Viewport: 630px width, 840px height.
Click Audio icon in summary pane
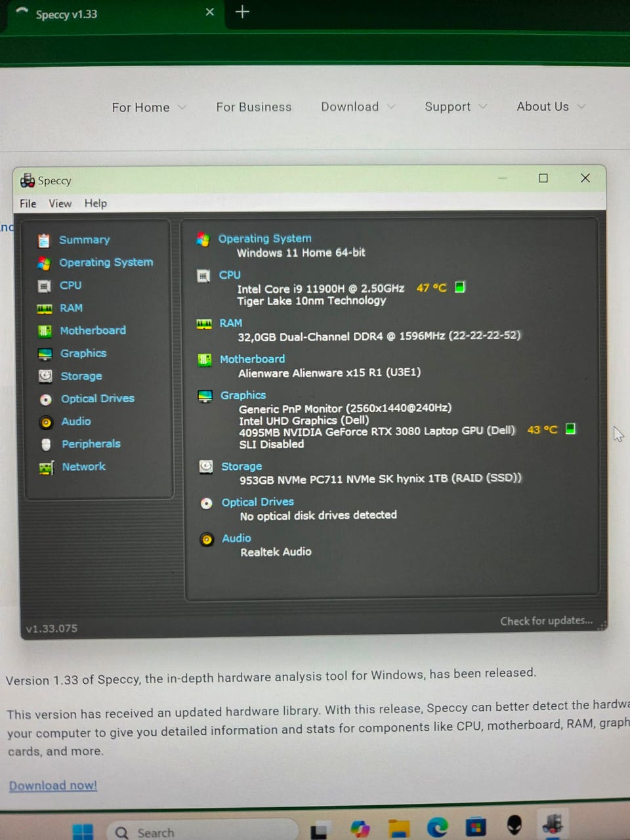tap(207, 539)
